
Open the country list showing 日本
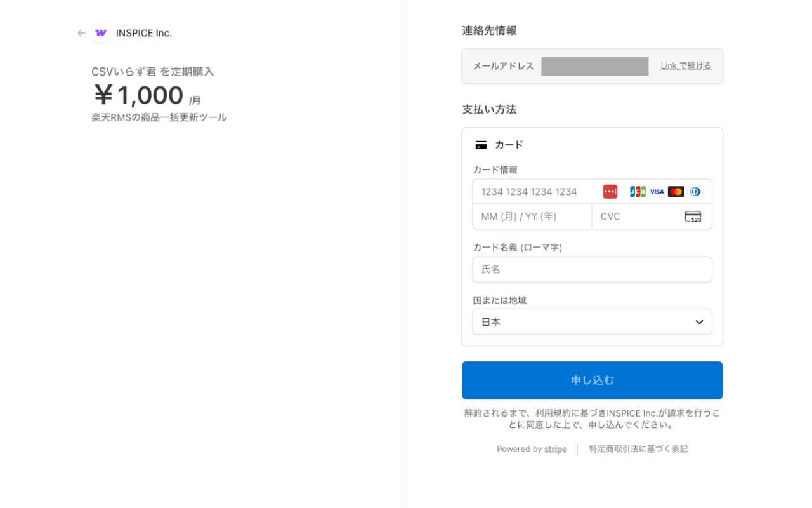click(592, 322)
